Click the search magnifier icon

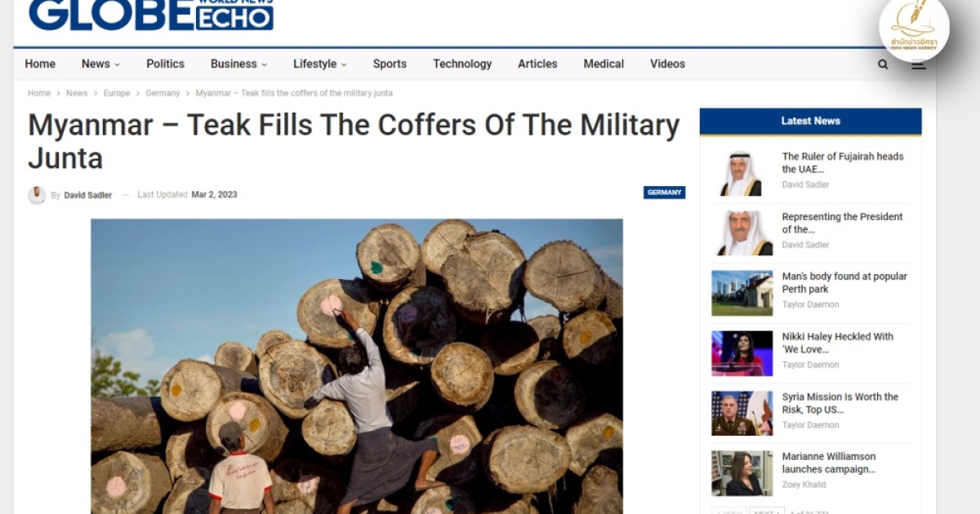click(x=883, y=64)
